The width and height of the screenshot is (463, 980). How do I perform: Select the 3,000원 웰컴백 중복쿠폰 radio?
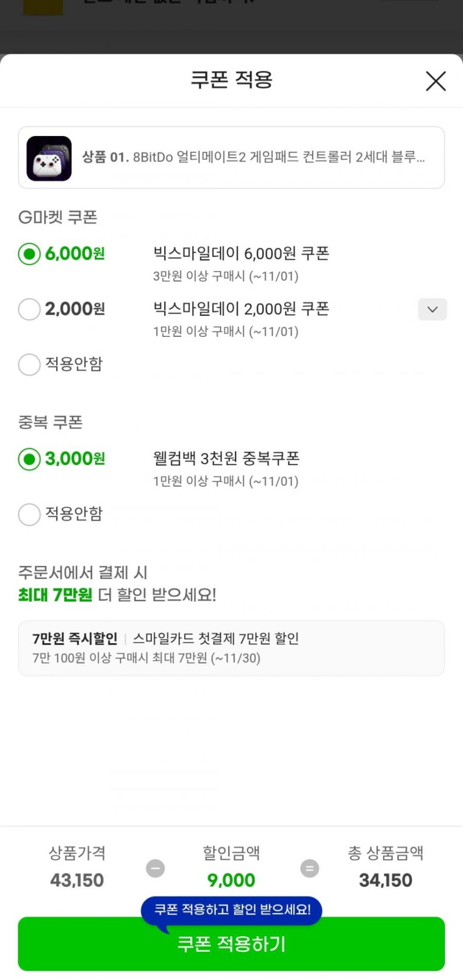[x=29, y=459]
